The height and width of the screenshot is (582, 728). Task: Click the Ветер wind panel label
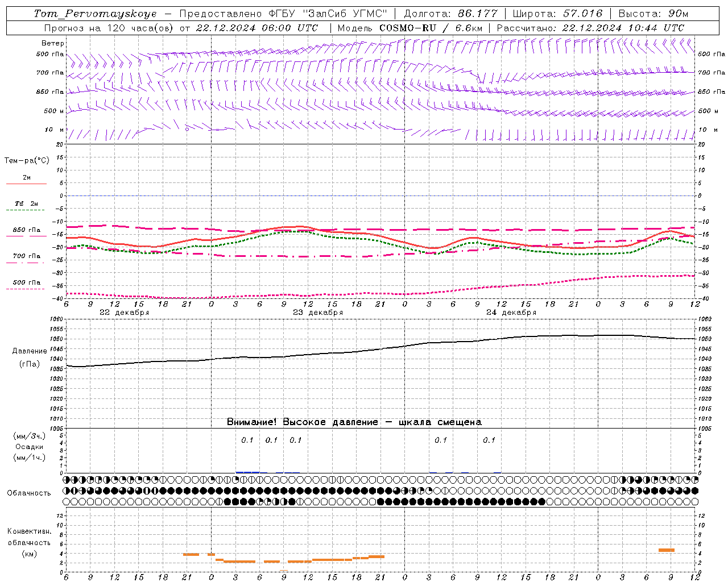53,43
